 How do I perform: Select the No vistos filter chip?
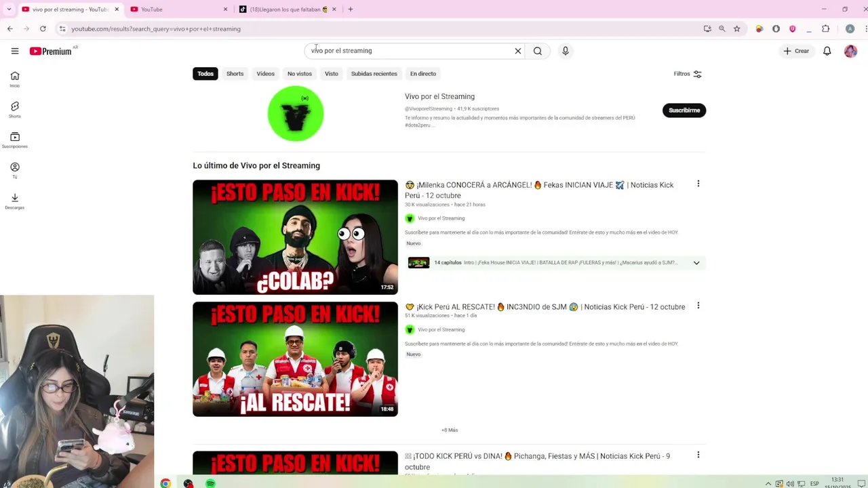(x=300, y=74)
